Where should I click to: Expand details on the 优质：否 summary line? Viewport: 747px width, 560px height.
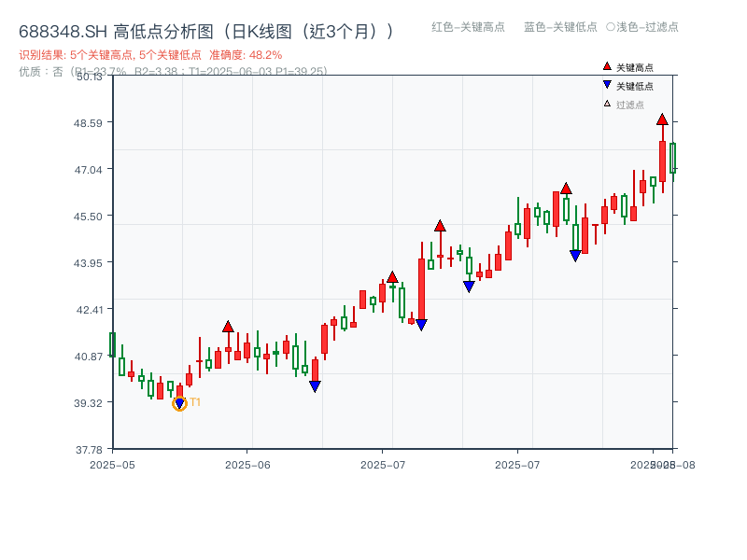[42, 70]
